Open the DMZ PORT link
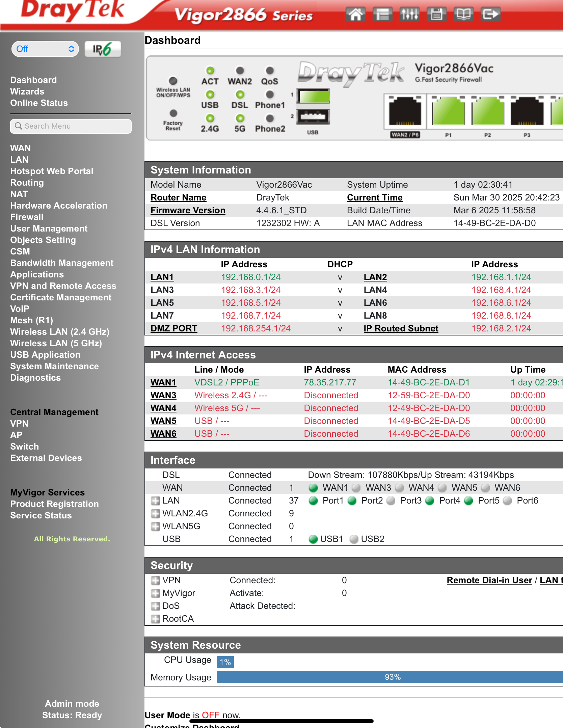The image size is (563, 728). (x=174, y=328)
